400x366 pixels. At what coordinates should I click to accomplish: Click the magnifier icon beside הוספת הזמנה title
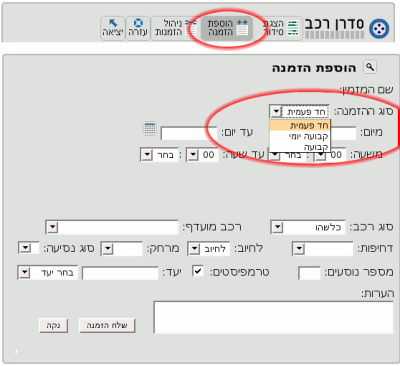369,67
